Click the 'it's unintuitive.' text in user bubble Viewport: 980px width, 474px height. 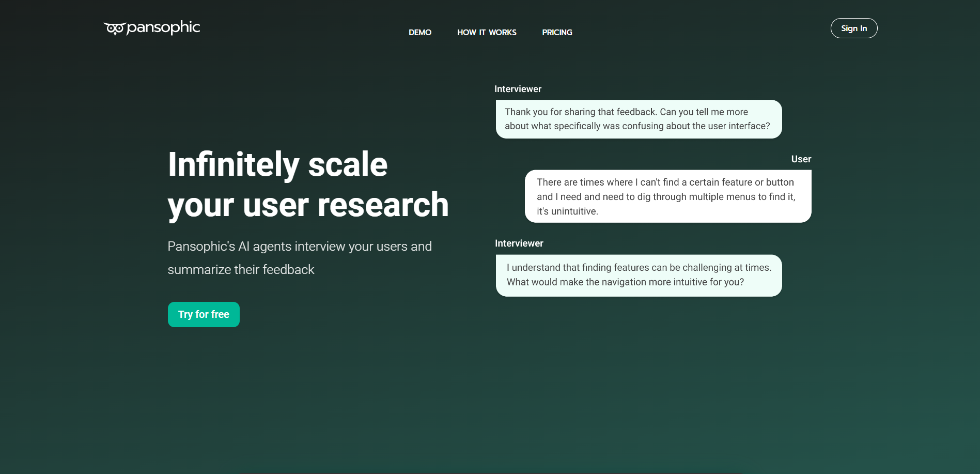567,211
